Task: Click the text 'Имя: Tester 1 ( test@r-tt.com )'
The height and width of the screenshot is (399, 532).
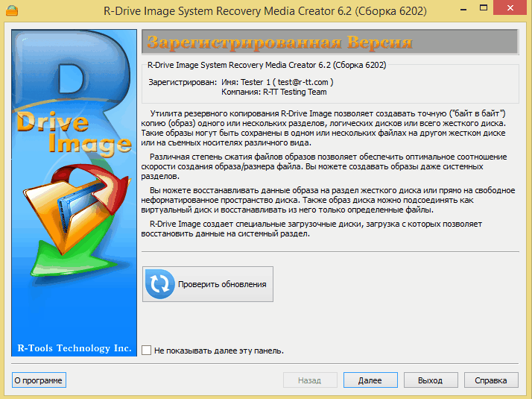Action: point(277,82)
